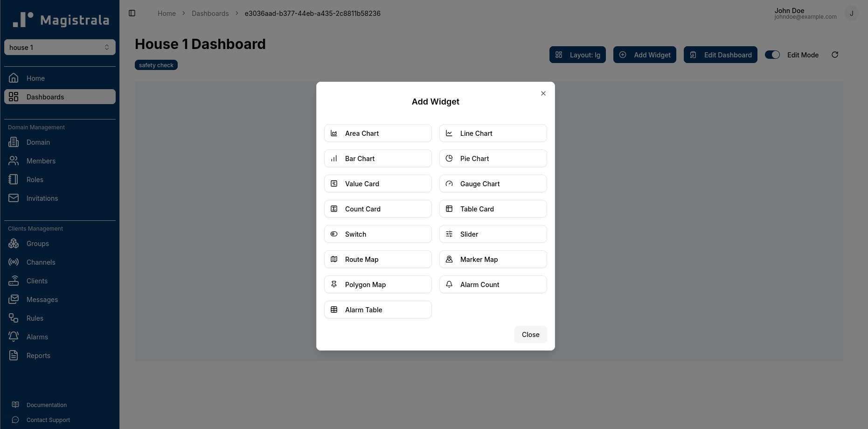Select the Line Chart widget
868x429 pixels.
pyautogui.click(x=493, y=133)
